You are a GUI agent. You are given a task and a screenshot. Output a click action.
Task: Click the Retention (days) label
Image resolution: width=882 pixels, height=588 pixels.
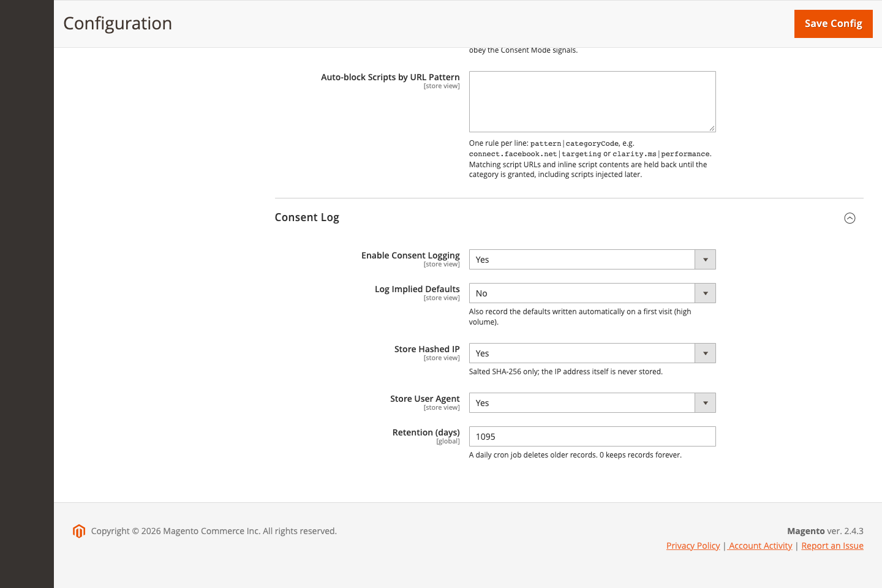[x=426, y=432]
